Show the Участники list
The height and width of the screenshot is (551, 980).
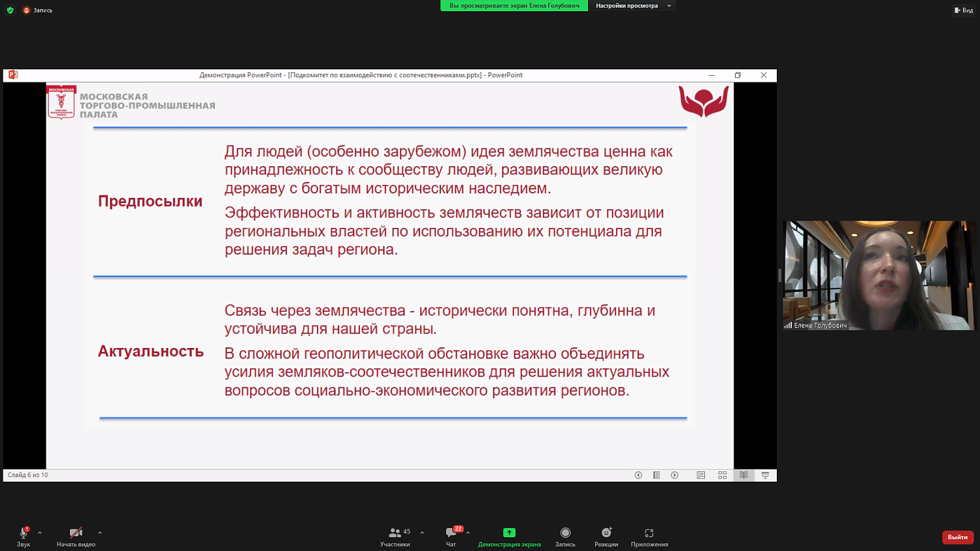[x=396, y=537]
